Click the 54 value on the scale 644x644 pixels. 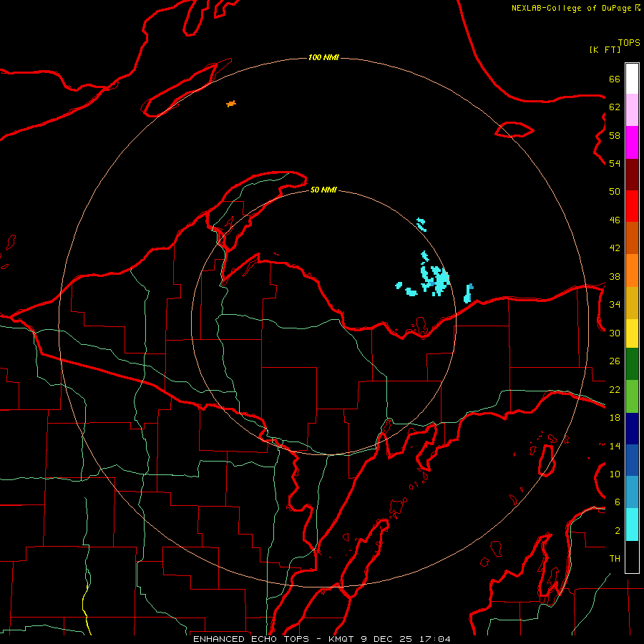tap(615, 163)
